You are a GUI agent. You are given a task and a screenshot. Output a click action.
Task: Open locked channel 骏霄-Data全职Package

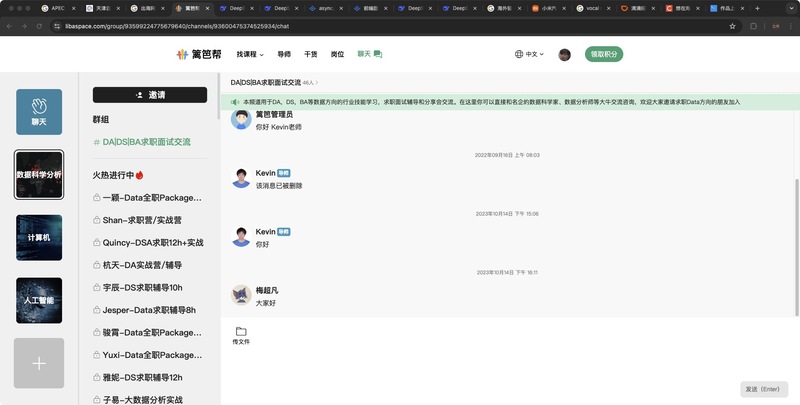click(x=147, y=333)
